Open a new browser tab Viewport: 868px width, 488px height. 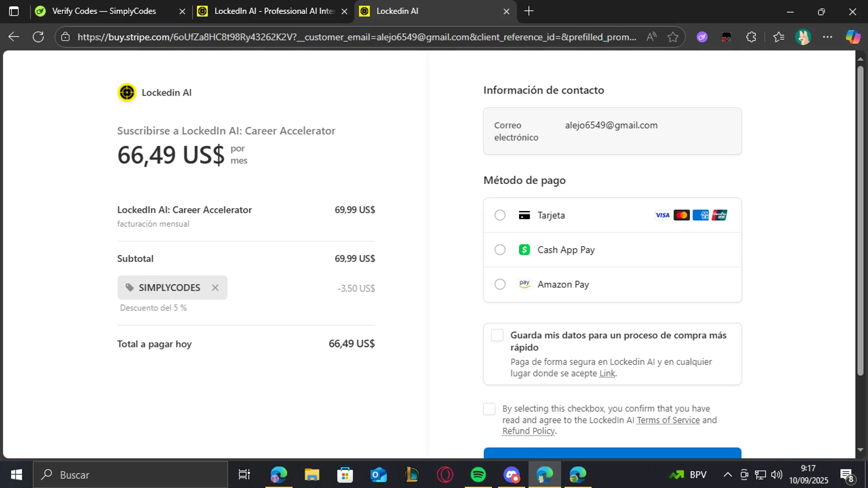[x=529, y=11]
